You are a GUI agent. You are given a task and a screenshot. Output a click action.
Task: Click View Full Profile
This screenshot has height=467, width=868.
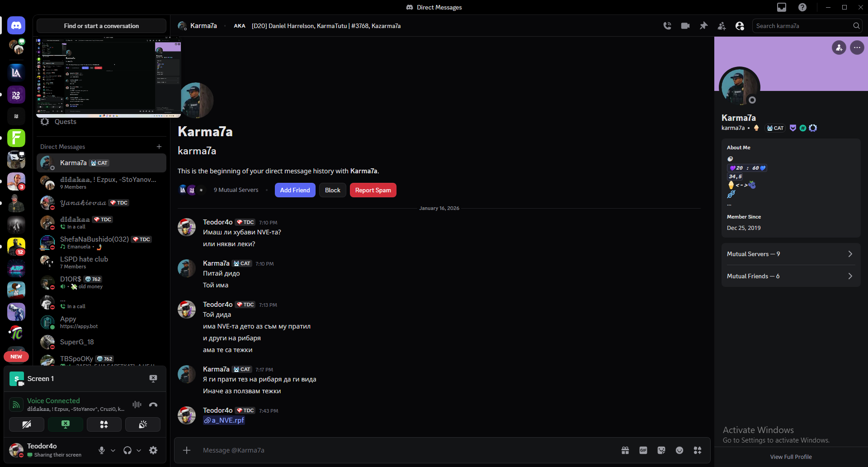(791, 457)
